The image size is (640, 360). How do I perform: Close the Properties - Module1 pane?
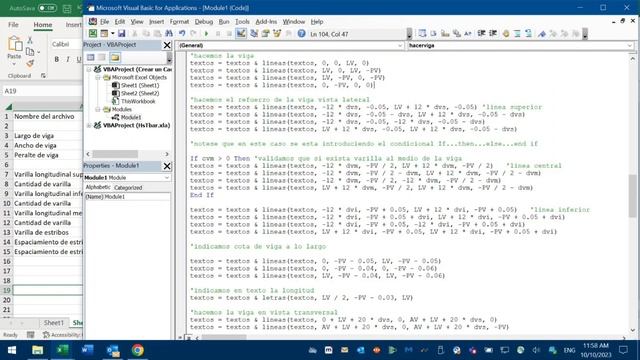[167, 166]
